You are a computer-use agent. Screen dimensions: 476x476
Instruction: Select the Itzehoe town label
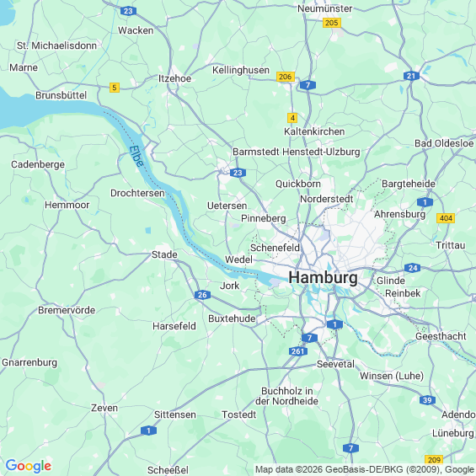tap(175, 78)
